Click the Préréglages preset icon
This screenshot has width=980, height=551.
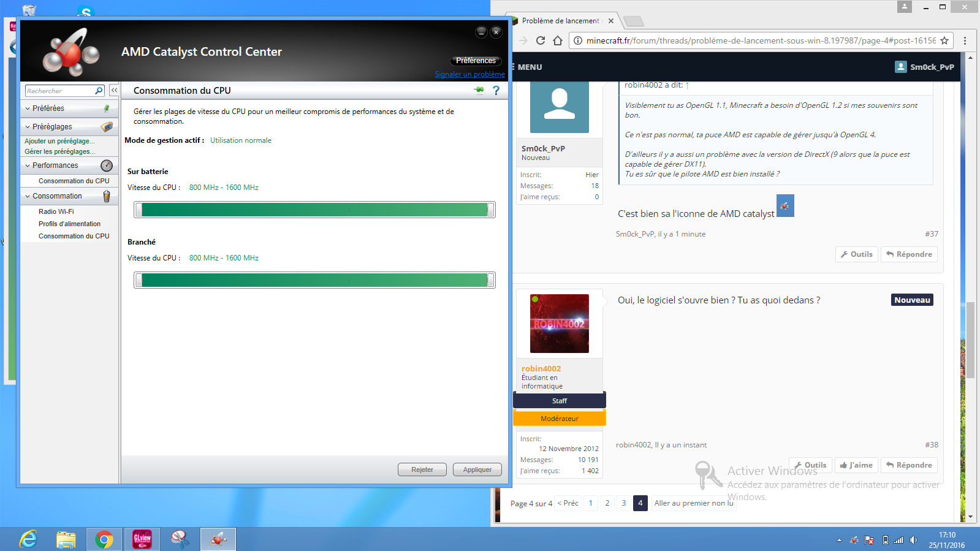coord(107,127)
